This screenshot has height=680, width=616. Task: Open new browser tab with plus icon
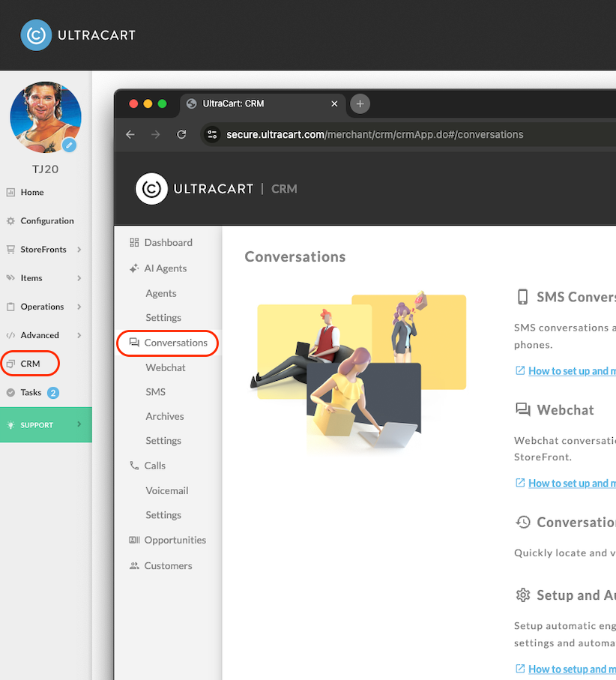[x=360, y=103]
